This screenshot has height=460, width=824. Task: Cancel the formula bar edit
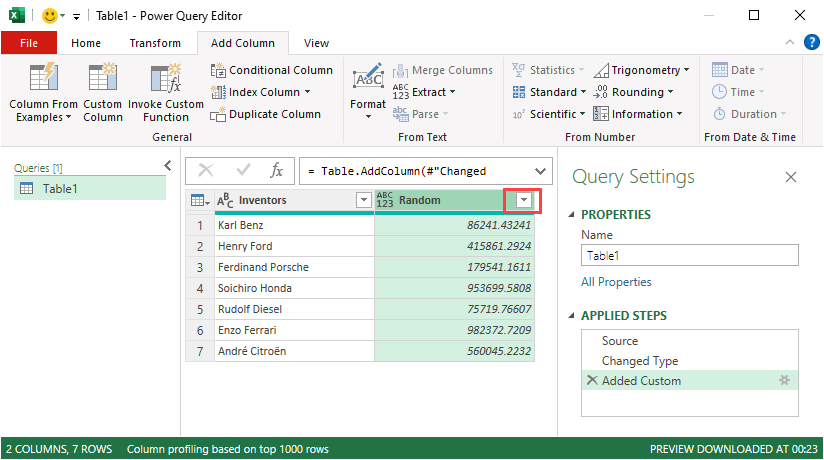(x=206, y=170)
